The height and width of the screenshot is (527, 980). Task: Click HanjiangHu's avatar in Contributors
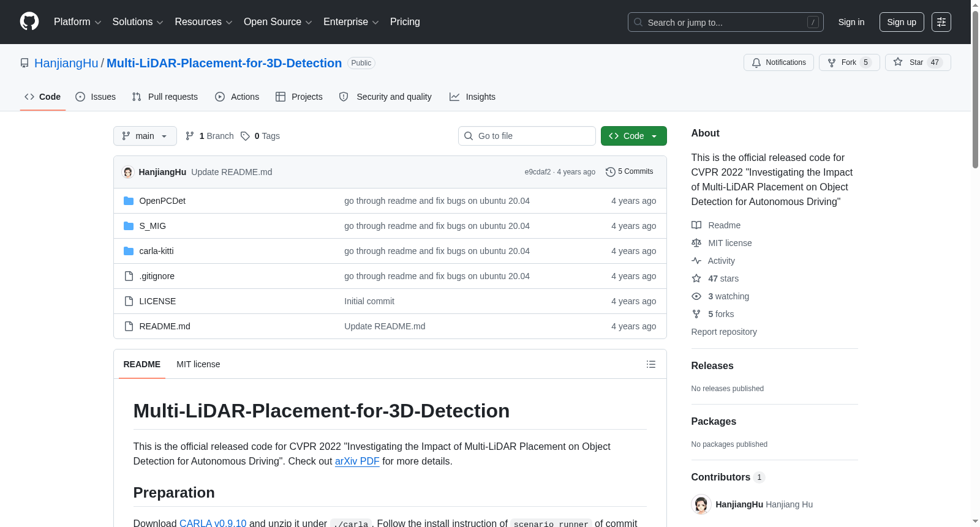[701, 504]
